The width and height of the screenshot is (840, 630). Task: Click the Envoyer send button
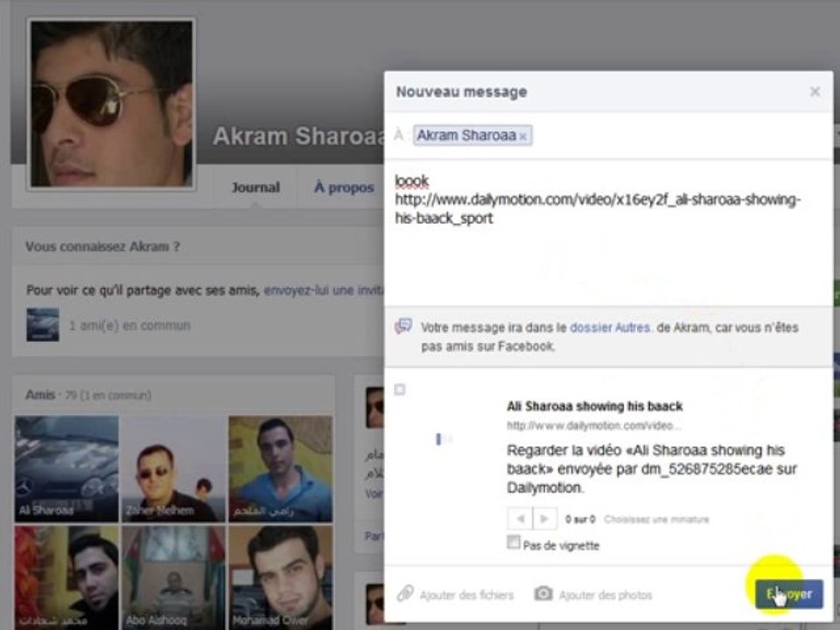click(x=788, y=593)
